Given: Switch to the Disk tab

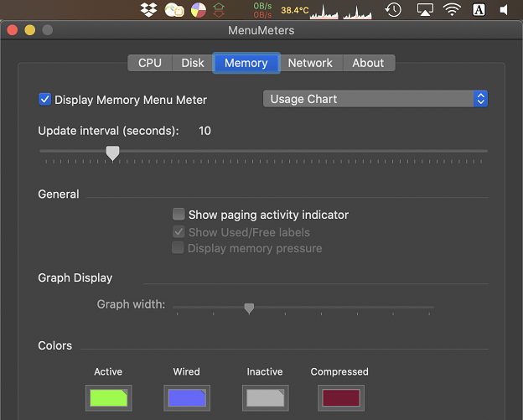Looking at the screenshot, I should click(x=193, y=63).
